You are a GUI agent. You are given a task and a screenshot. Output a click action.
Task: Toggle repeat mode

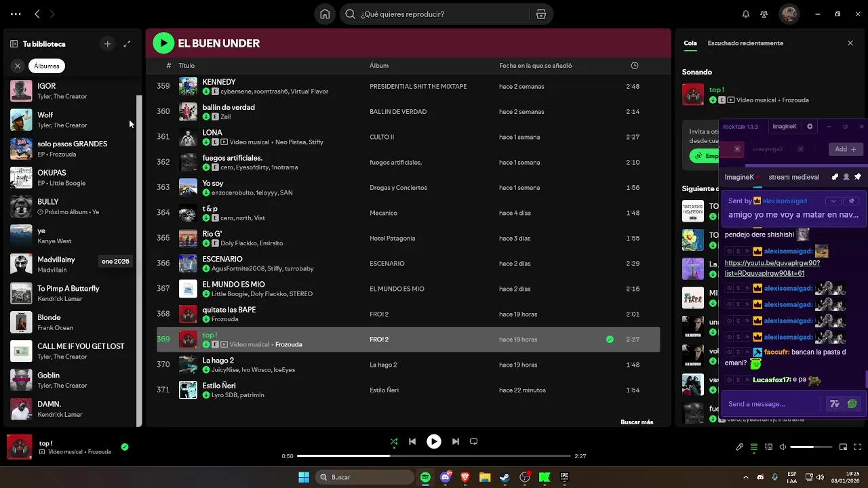coord(474,441)
